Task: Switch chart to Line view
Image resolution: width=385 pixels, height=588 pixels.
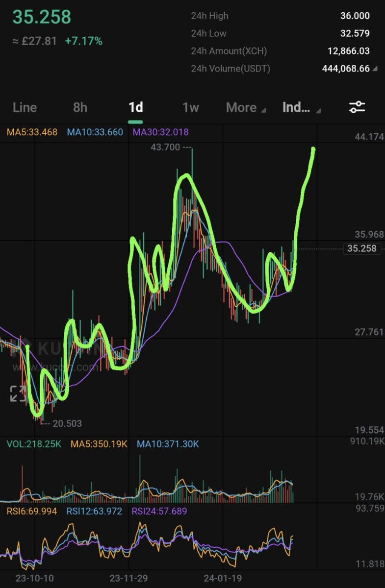Action: pyautogui.click(x=25, y=107)
